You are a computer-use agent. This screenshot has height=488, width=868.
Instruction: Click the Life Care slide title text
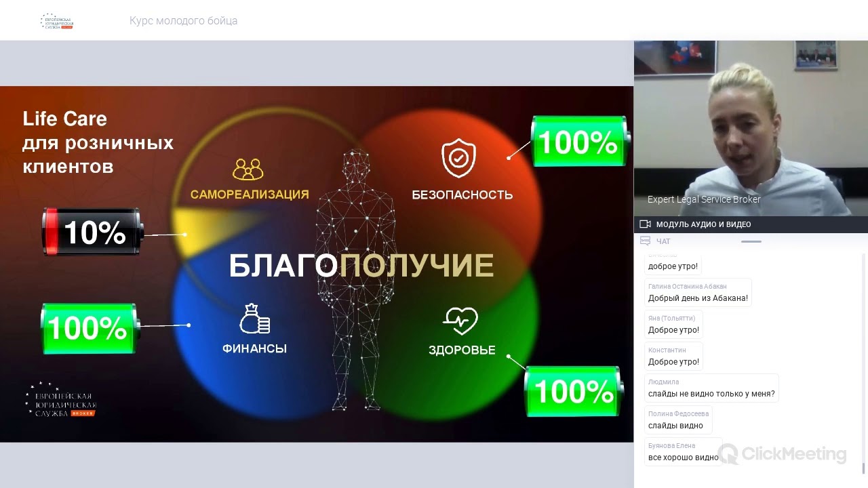click(x=98, y=142)
